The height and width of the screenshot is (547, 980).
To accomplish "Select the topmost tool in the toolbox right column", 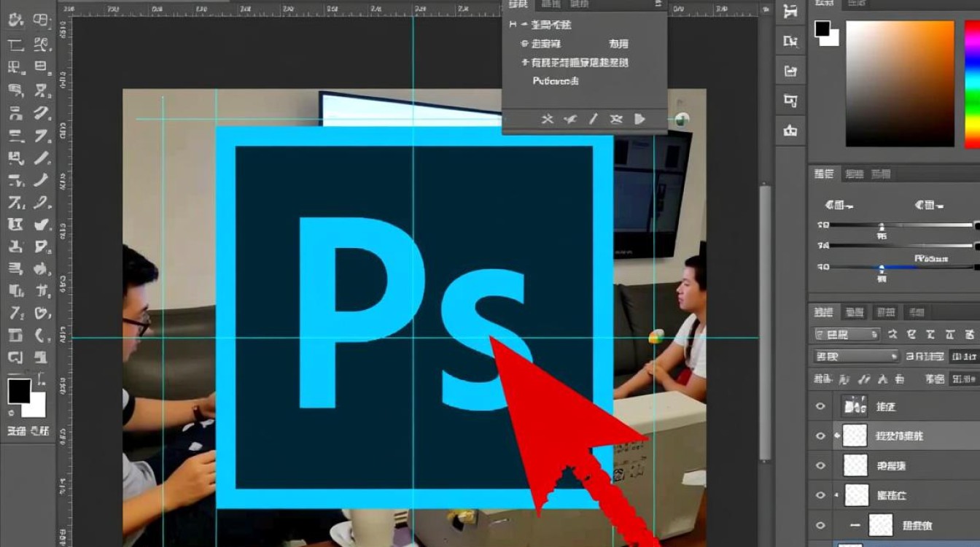I will (42, 20).
